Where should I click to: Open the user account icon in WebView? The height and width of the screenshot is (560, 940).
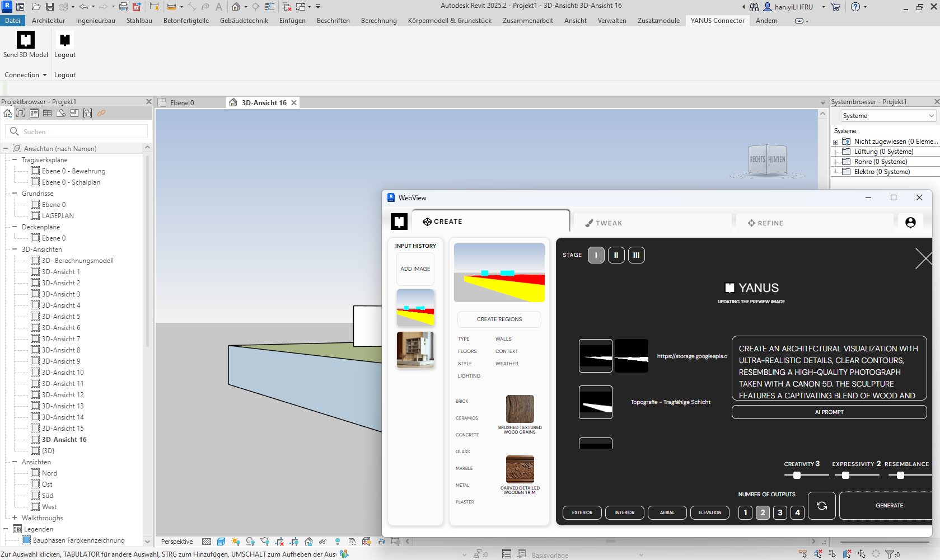tap(911, 223)
